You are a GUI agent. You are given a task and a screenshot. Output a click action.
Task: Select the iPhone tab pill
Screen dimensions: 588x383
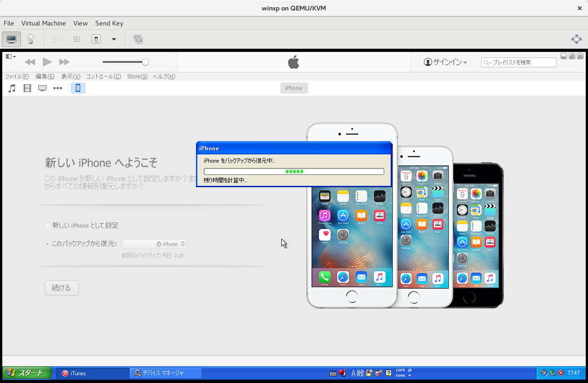(x=294, y=88)
